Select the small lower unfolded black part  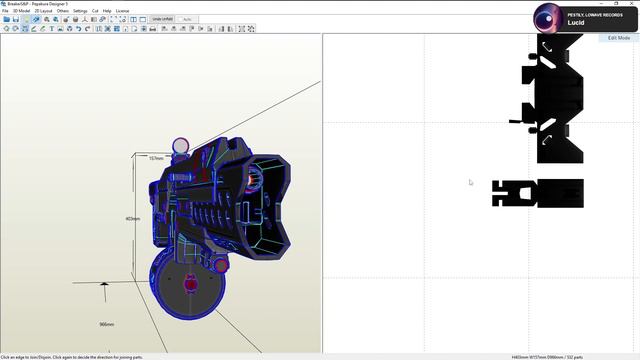(x=538, y=193)
